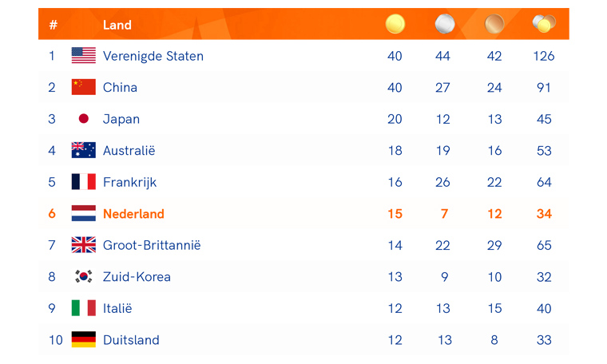Click the silver medal header icon

(x=444, y=24)
